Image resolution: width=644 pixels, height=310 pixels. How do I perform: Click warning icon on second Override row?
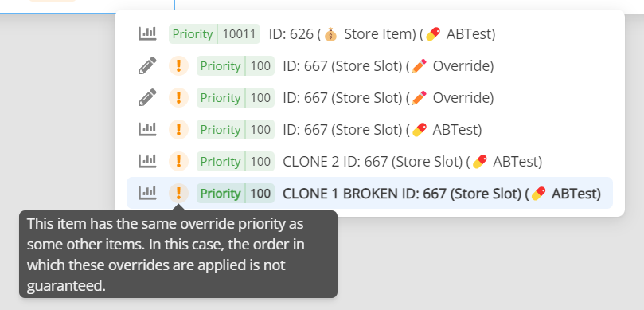pyautogui.click(x=178, y=97)
